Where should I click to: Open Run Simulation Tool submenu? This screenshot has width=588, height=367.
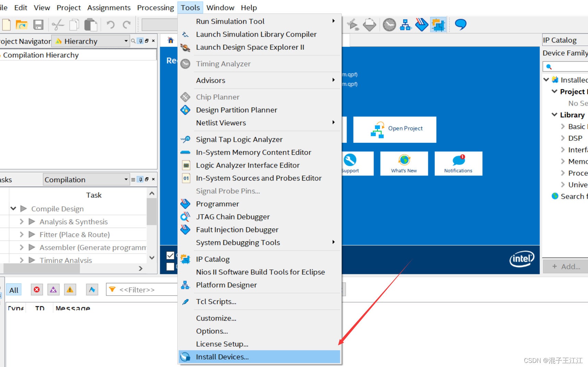pyautogui.click(x=260, y=21)
